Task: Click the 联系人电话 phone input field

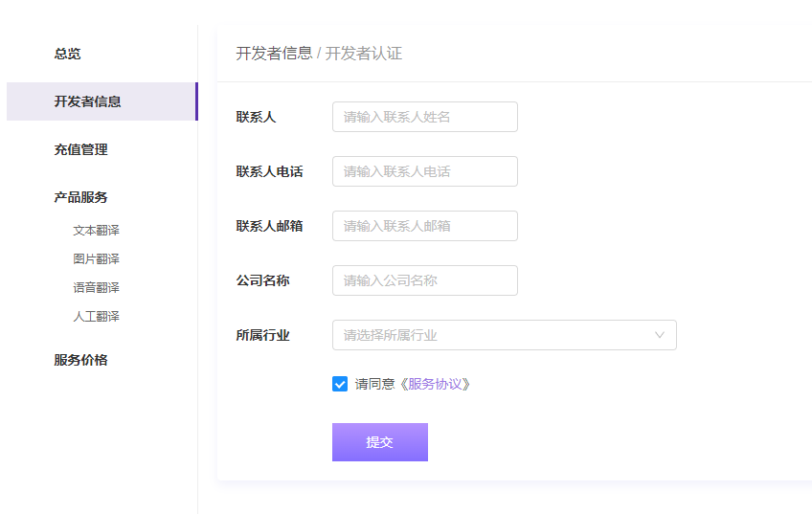Action: (424, 171)
